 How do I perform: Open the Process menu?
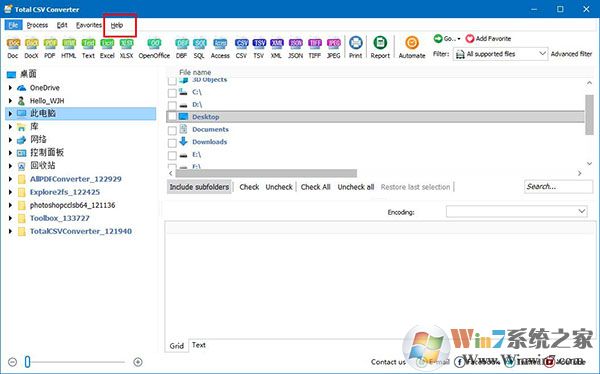pyautogui.click(x=37, y=25)
